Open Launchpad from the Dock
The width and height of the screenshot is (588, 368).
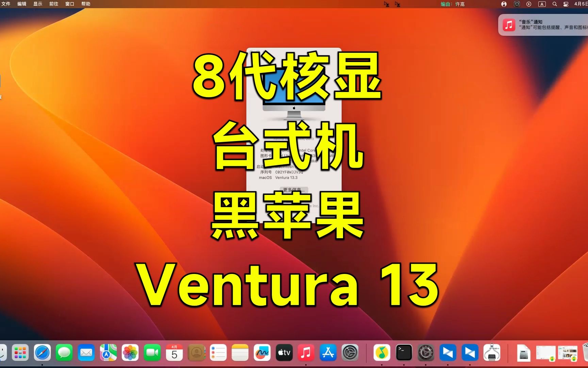[x=20, y=353]
